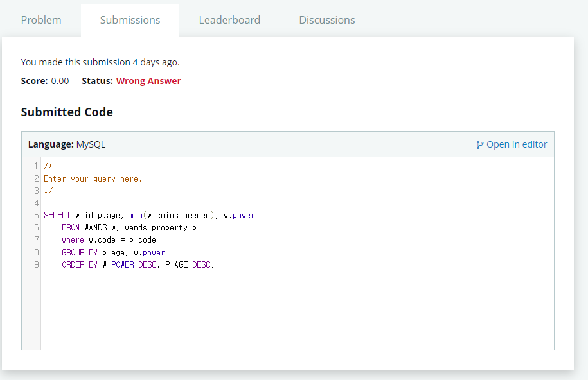Click the where w.code = p.code line
Screen dimensions: 588x380
pyautogui.click(x=109, y=240)
